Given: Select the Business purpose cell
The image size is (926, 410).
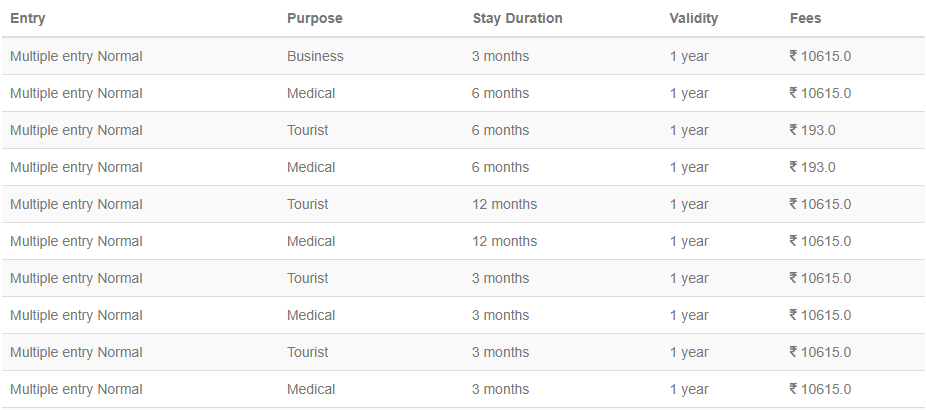Looking at the screenshot, I should pos(315,56).
